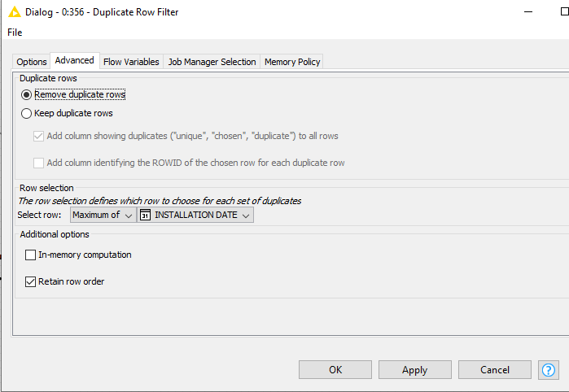Image resolution: width=569 pixels, height=392 pixels.
Task: Click the calendar icon beside INSTALLATION DATE
Action: point(146,215)
